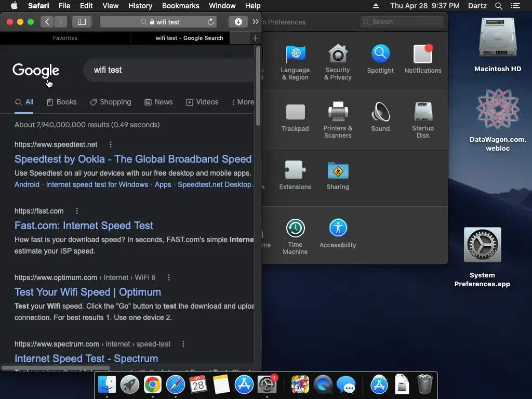Open Extensions preferences
532x399 pixels.
coord(295,175)
